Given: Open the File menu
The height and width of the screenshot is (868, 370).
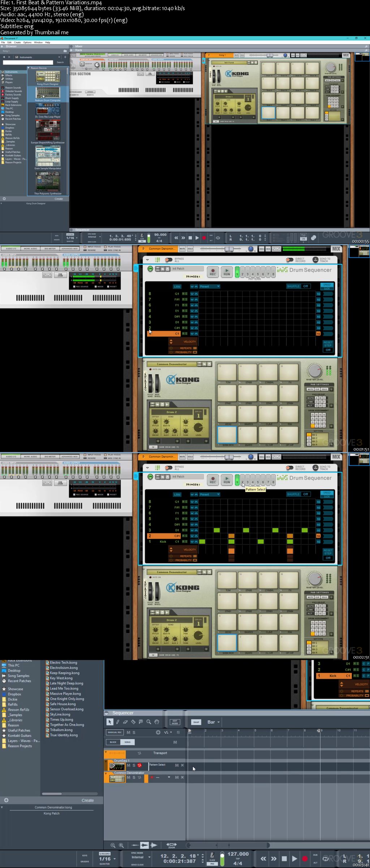Looking at the screenshot, I should click(3, 43).
